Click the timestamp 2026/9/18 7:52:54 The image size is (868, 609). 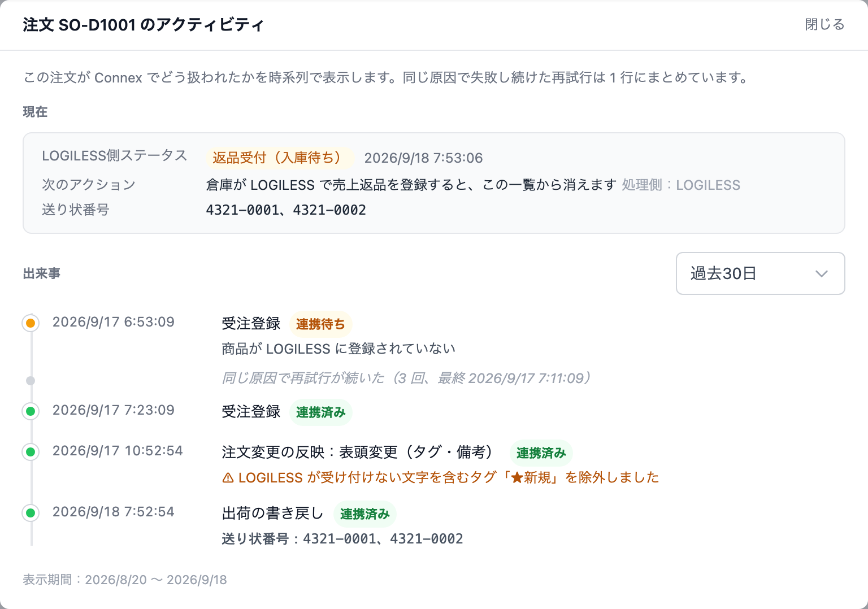click(x=114, y=512)
